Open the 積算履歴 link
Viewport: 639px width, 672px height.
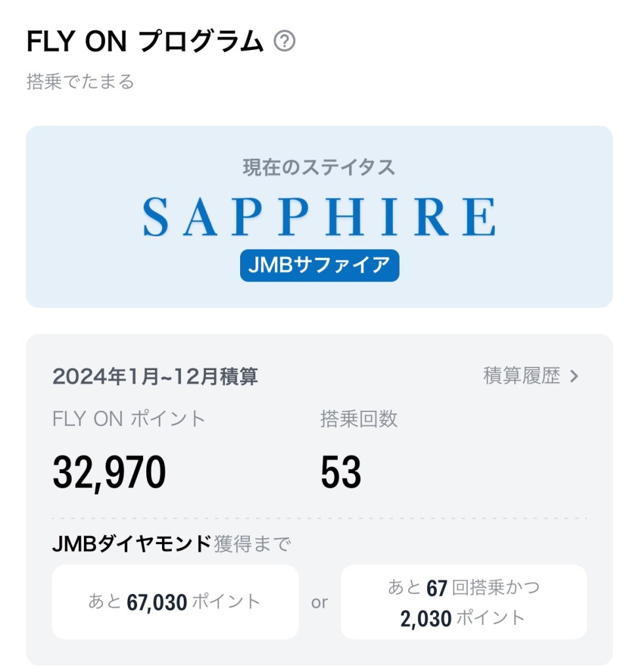[522, 376]
